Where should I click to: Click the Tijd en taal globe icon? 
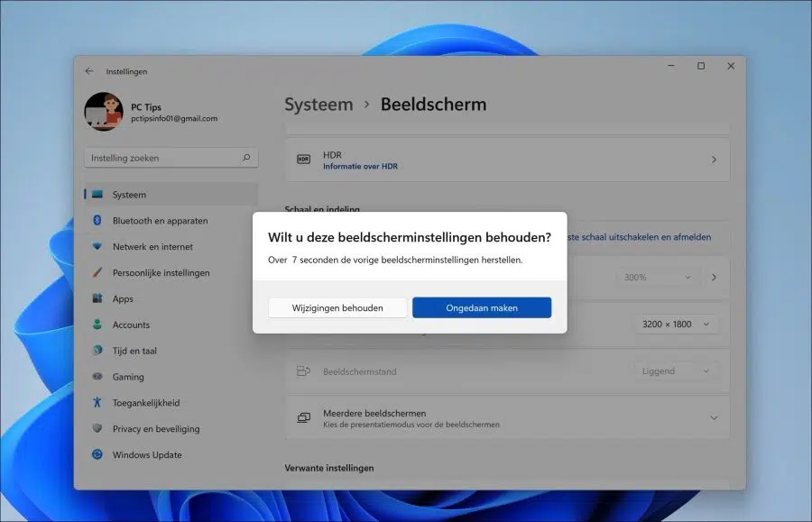pos(97,350)
